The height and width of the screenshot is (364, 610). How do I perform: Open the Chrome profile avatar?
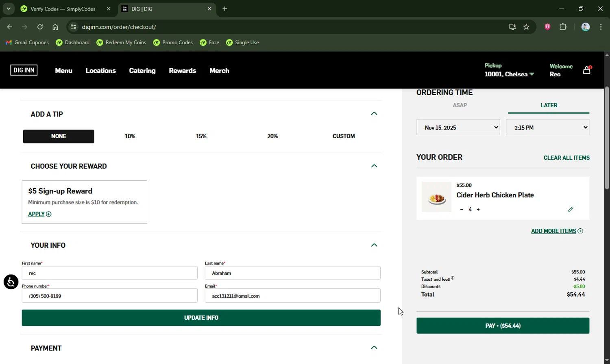586,27
